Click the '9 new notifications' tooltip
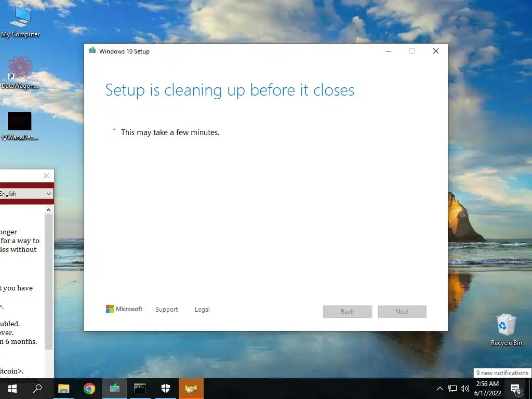The width and height of the screenshot is (532, 399). 502,373
